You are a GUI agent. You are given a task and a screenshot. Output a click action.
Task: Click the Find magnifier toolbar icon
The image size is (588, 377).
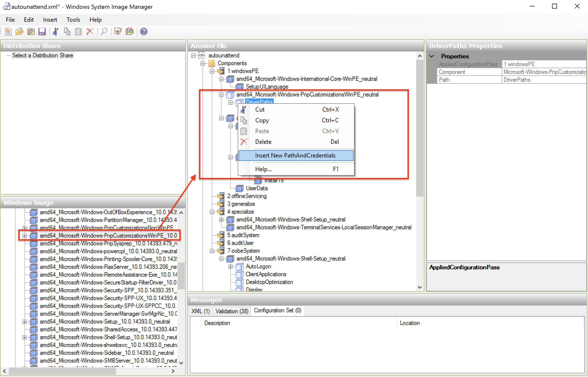pyautogui.click(x=104, y=31)
